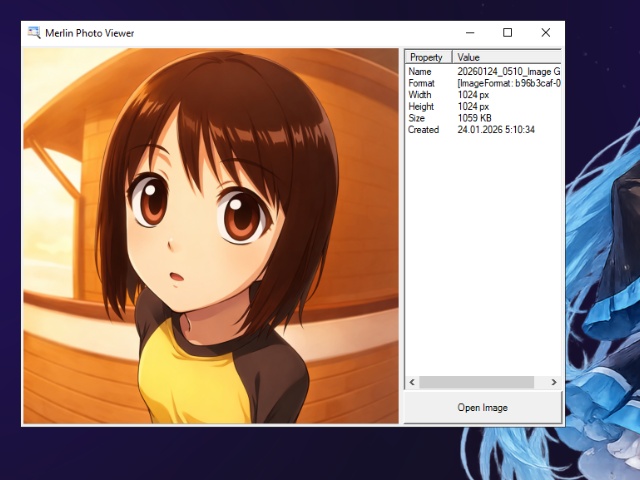Image resolution: width=640 pixels, height=480 pixels.
Task: Click the horizontal scrollbar thumb
Action: (x=476, y=382)
